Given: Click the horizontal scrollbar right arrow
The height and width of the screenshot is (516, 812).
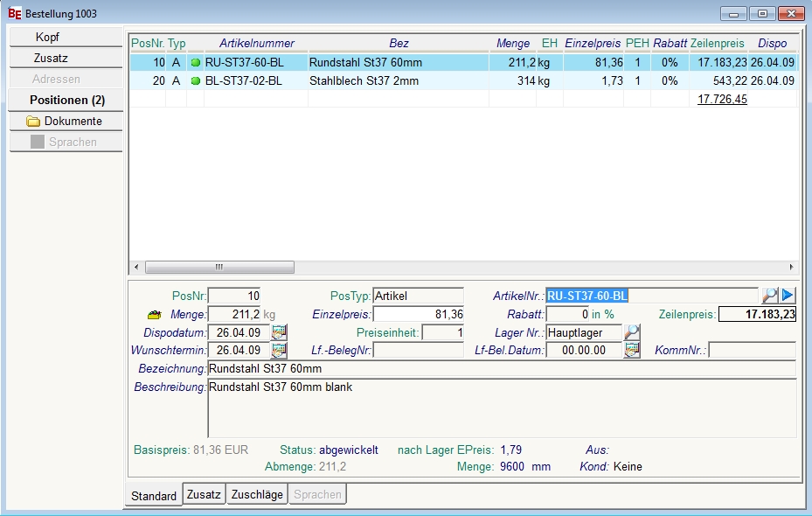Looking at the screenshot, I should (792, 268).
